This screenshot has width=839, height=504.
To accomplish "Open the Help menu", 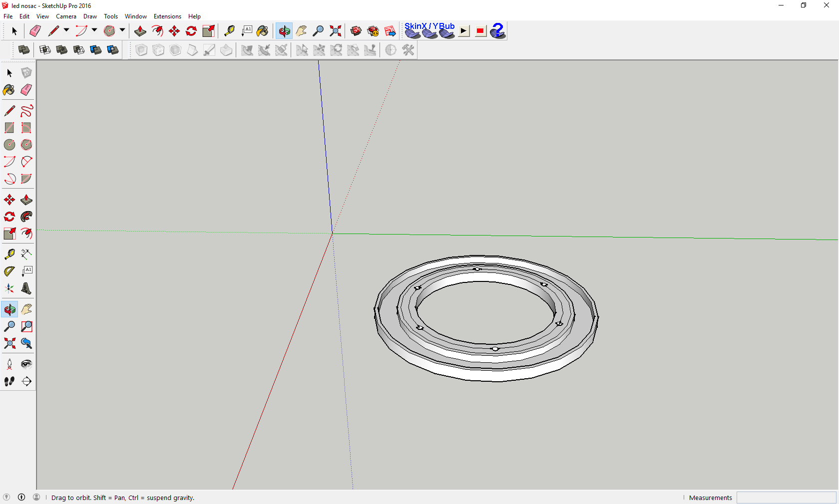I will pyautogui.click(x=195, y=16).
